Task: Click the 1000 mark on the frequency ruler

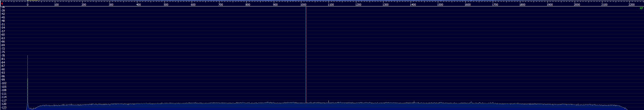Action: pyautogui.click(x=303, y=5)
